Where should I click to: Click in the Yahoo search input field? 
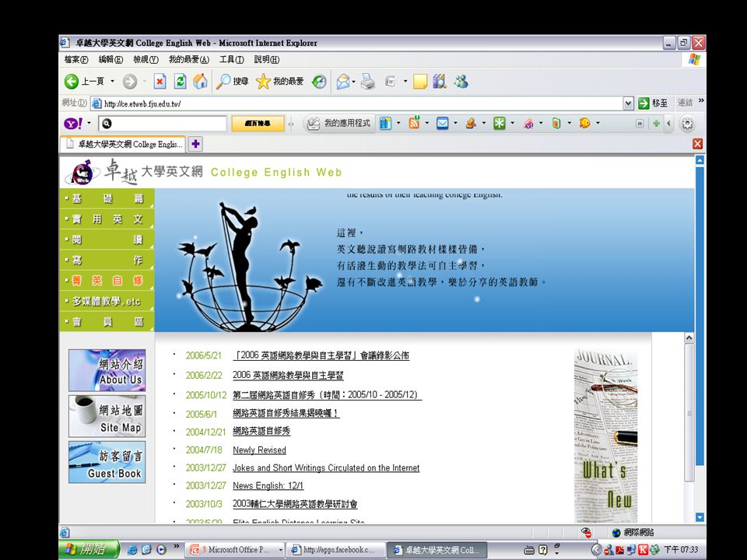(163, 124)
